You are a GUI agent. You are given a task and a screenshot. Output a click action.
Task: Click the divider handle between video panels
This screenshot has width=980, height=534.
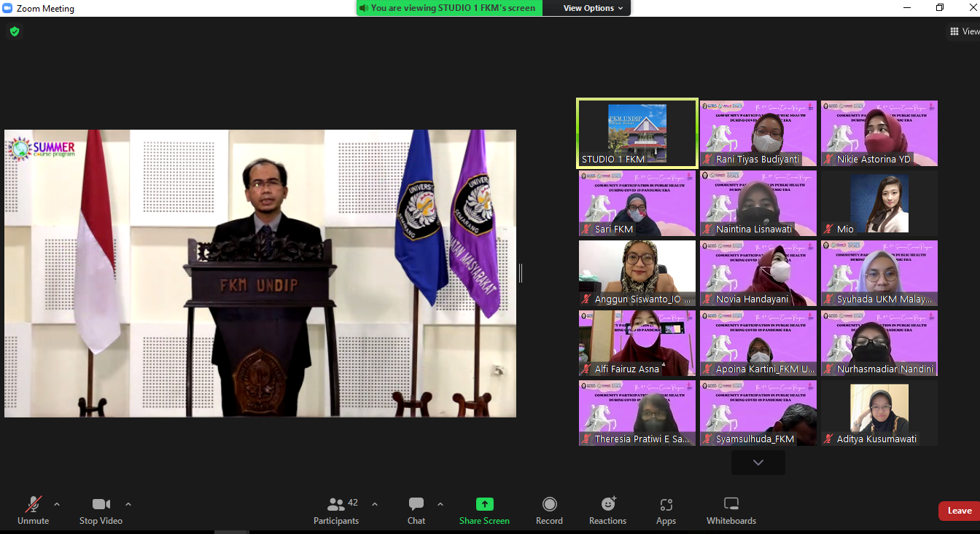click(x=520, y=273)
